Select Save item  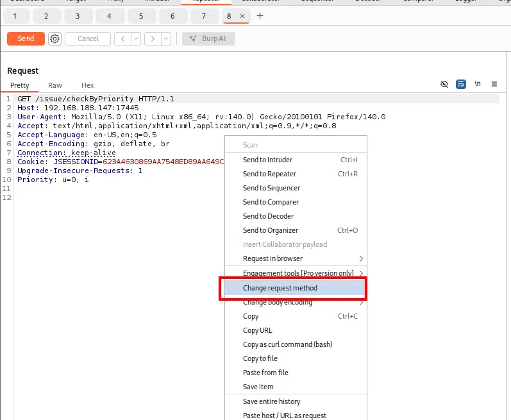[x=296, y=387]
